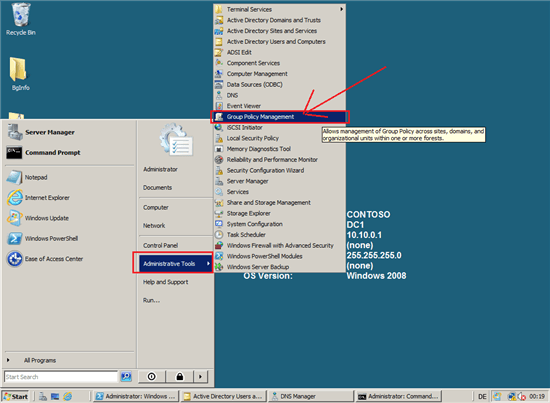Click the taskbar clock showing 00:19

tap(537, 396)
